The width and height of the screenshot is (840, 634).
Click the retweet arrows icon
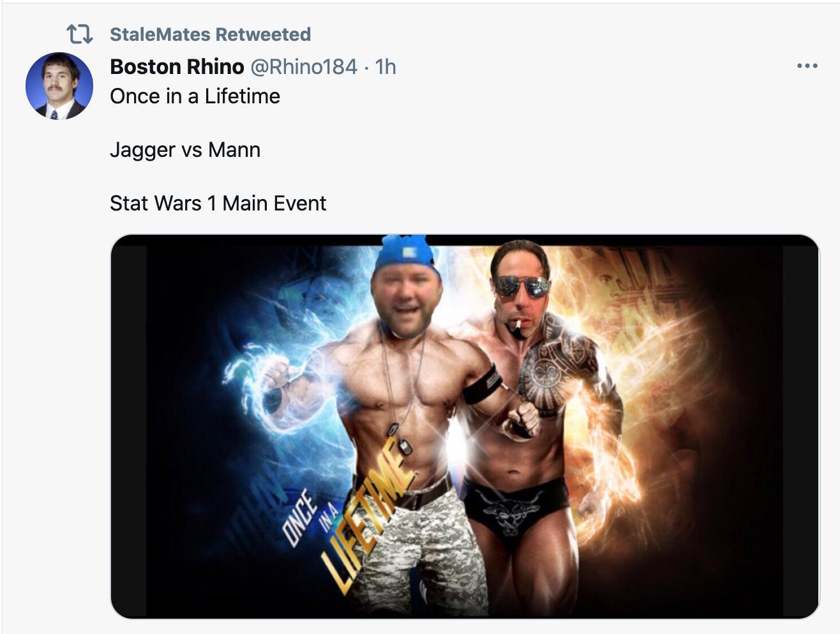point(80,34)
